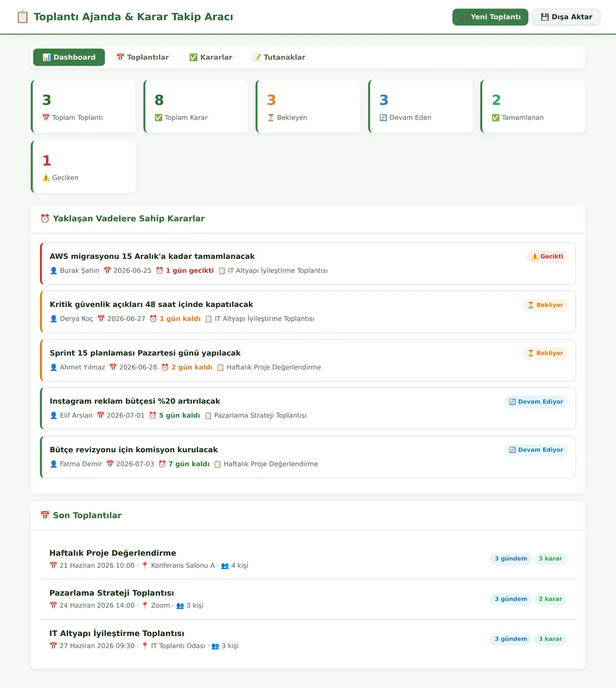Click Bekliyor badge on Sprint 15 row
This screenshot has width=616, height=688.
(545, 353)
